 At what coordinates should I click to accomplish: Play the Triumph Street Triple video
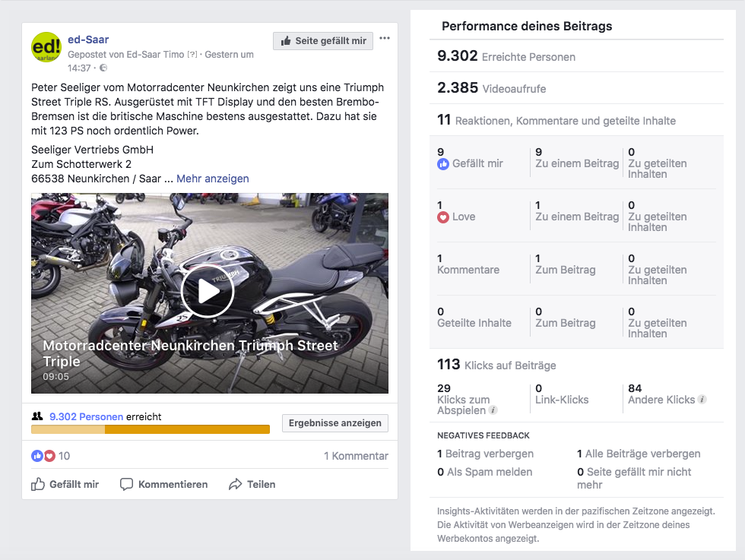pyautogui.click(x=208, y=291)
